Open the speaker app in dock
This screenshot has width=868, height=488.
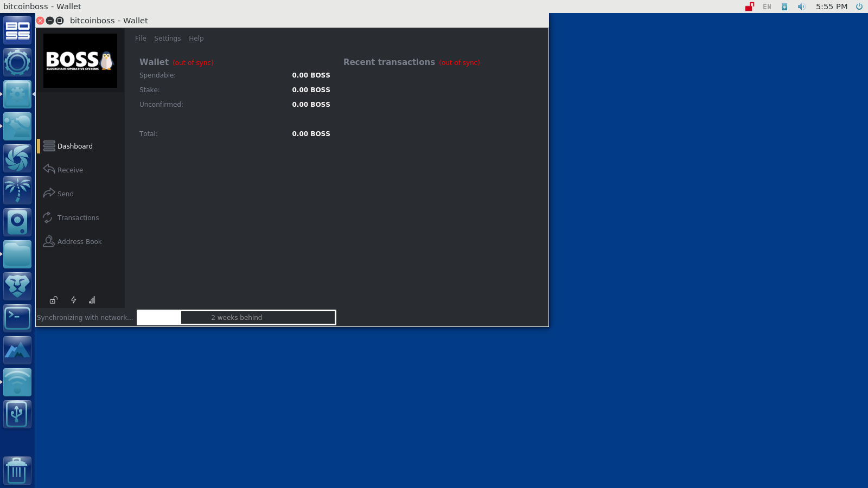tap(17, 222)
